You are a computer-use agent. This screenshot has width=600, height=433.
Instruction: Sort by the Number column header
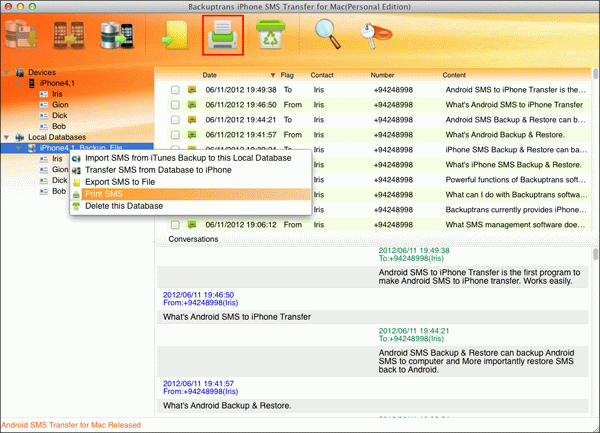382,75
